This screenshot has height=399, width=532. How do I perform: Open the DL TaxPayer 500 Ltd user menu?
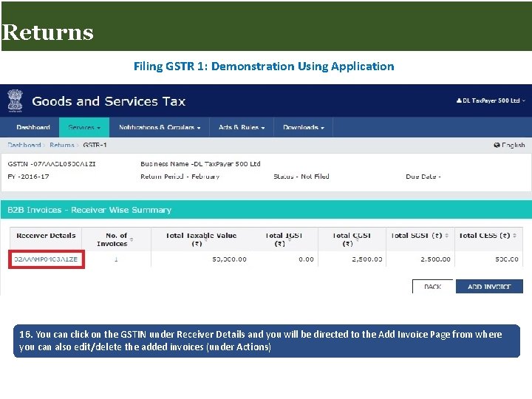(x=491, y=100)
